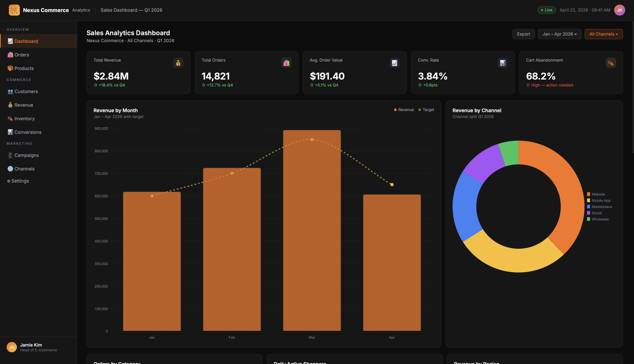Open Campaigns under Marketing
634x364 pixels.
click(x=39, y=155)
